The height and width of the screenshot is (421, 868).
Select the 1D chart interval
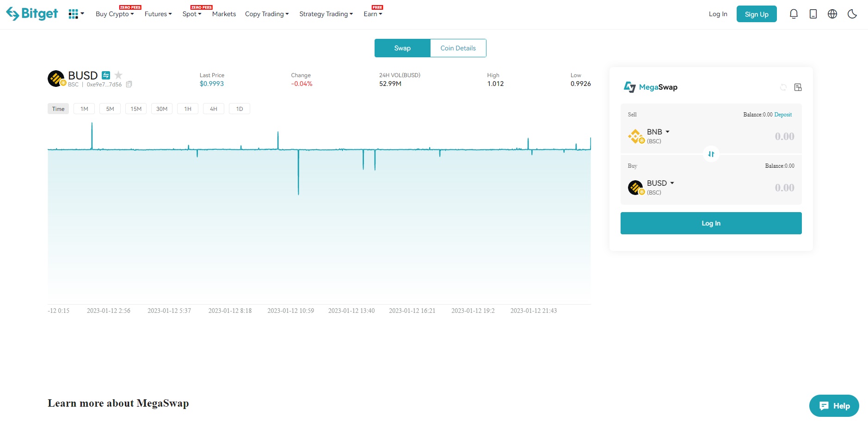coord(240,109)
